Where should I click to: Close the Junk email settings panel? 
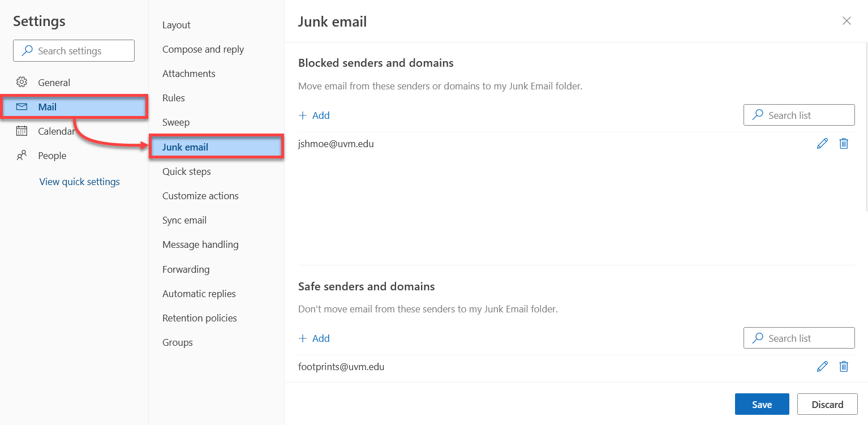(x=846, y=21)
